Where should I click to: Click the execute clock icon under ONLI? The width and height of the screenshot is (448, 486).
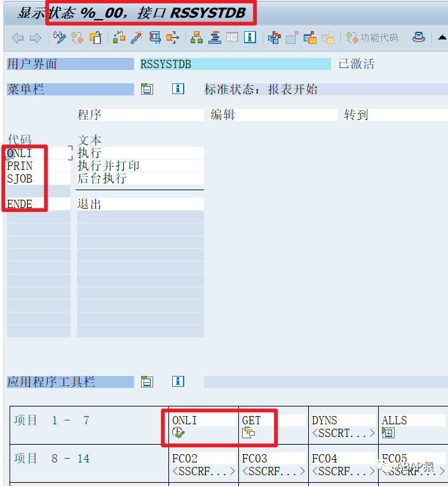click(179, 433)
